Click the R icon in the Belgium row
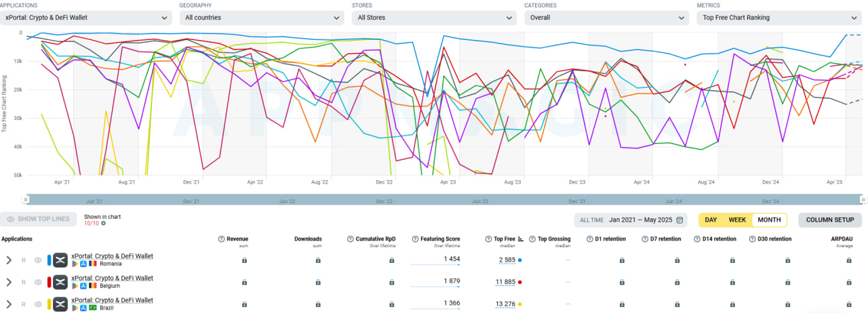 tap(24, 282)
